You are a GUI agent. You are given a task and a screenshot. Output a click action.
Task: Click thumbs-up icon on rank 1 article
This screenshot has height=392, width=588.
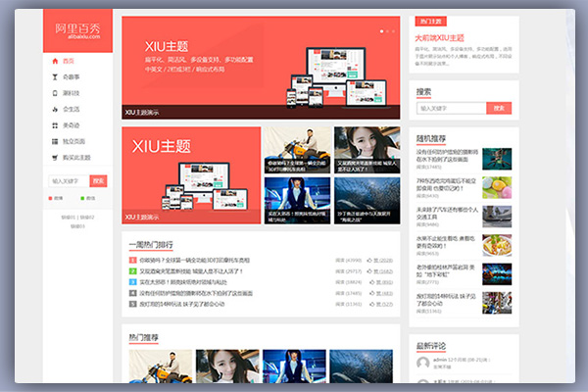pos(369,260)
